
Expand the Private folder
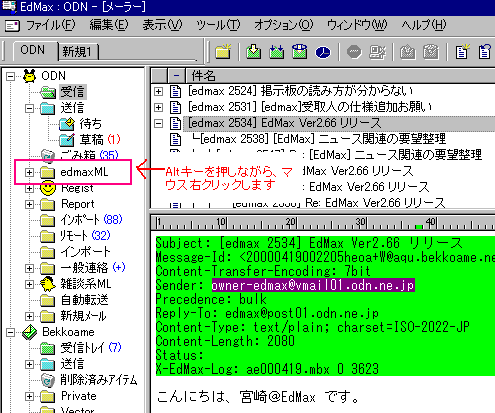point(29,396)
